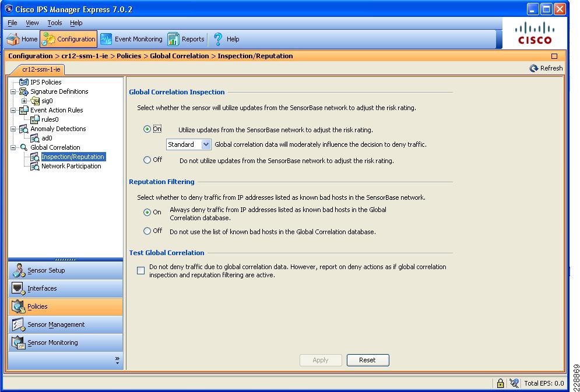
Task: Show more navigation panes chevron
Action: (117, 360)
